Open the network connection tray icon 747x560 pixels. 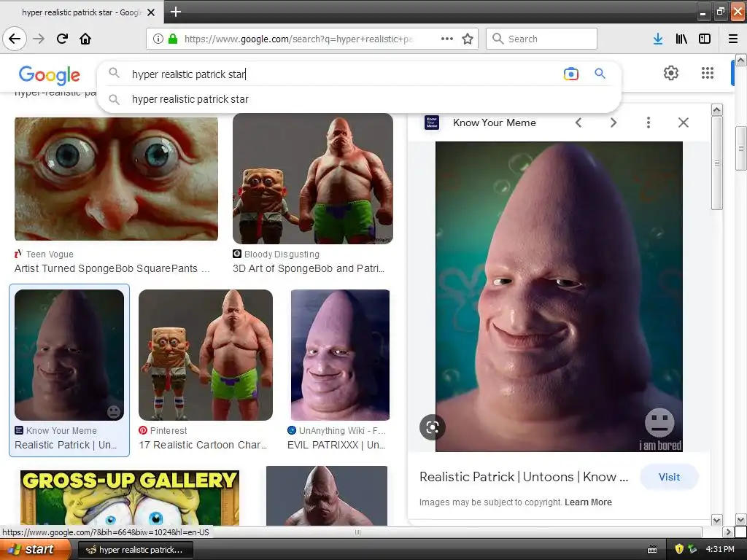[693, 550]
